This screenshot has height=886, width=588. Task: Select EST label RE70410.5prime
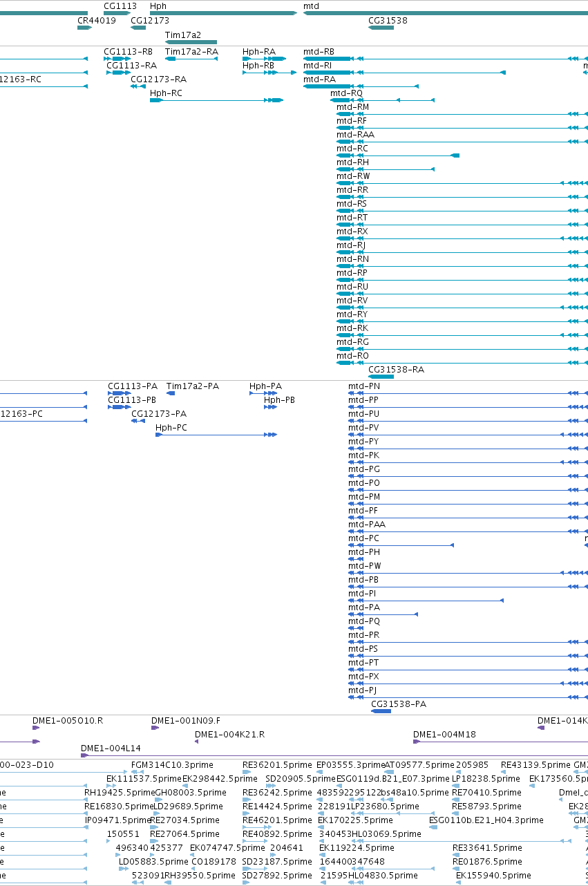pos(486,793)
